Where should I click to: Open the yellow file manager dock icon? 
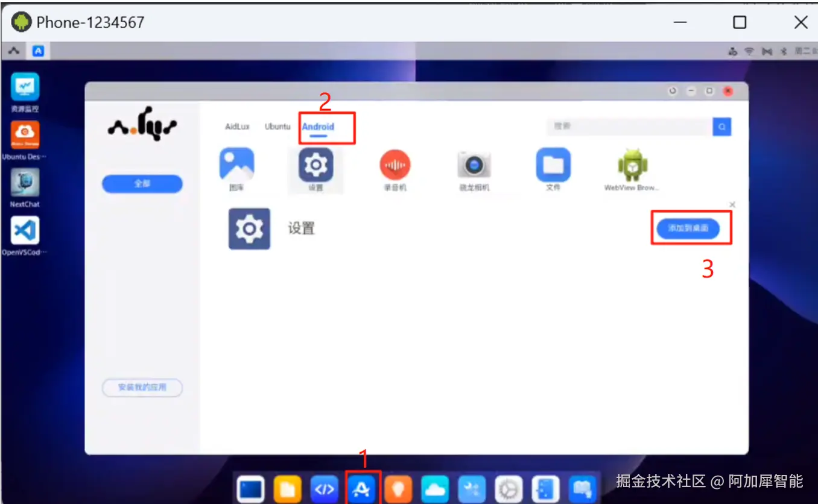(288, 489)
